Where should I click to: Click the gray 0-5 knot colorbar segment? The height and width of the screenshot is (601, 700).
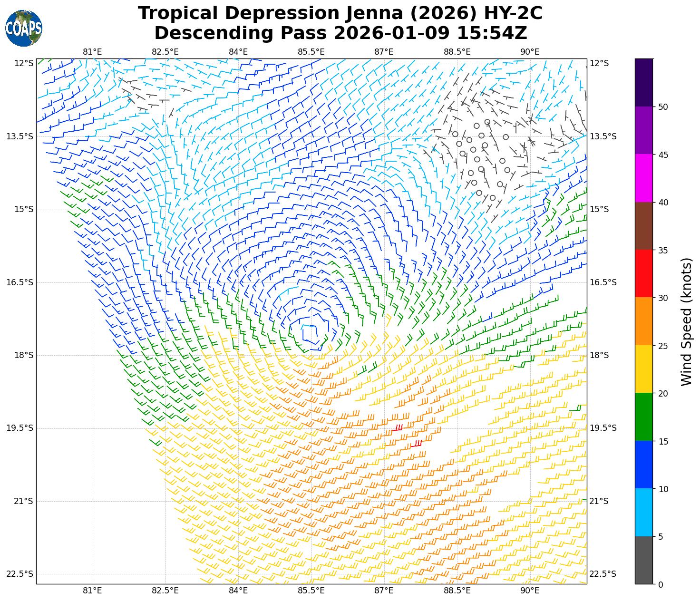(x=644, y=560)
